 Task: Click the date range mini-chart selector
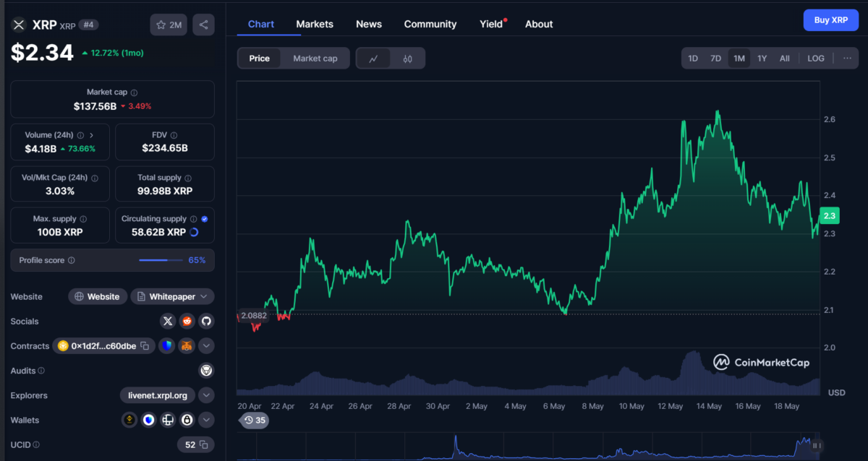529,446
